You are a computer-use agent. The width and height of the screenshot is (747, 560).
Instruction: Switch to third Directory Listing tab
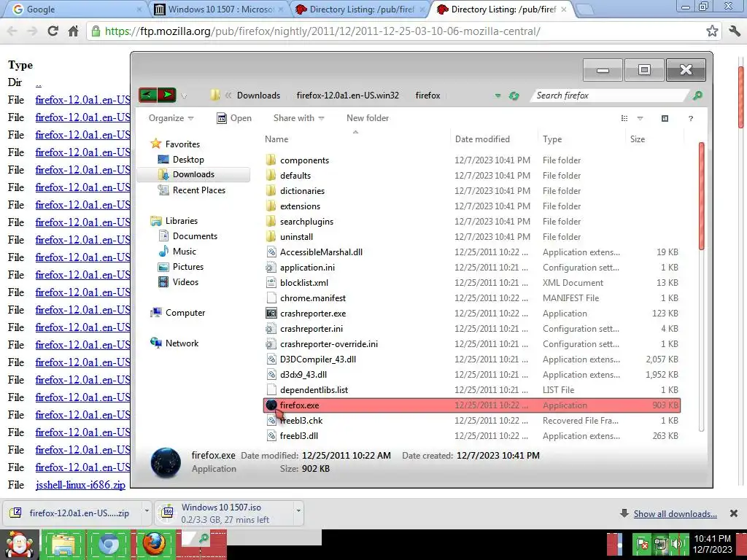(x=360, y=9)
